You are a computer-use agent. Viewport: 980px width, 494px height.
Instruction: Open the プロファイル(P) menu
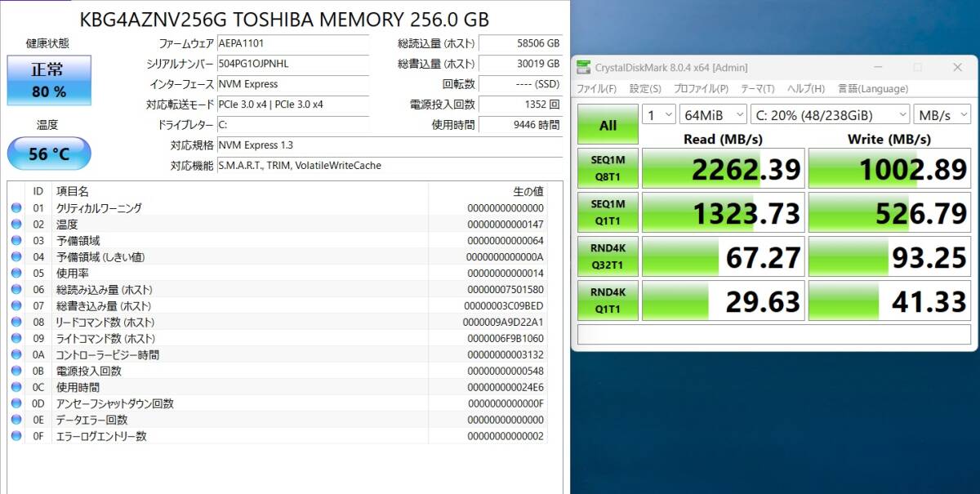[x=701, y=89]
